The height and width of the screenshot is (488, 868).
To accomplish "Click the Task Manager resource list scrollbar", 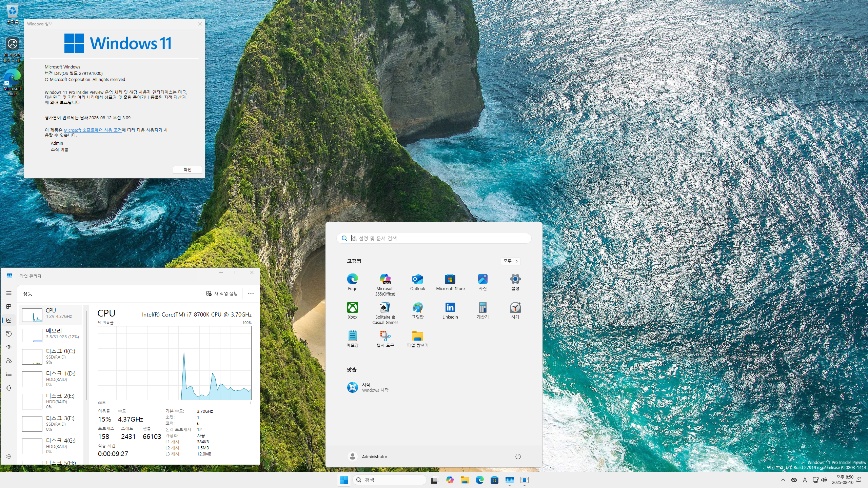I will tap(86, 356).
